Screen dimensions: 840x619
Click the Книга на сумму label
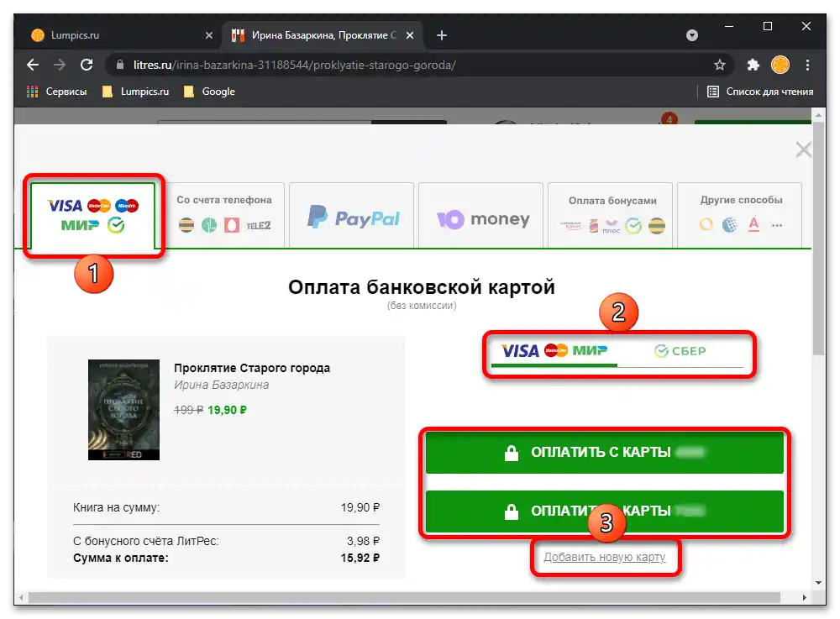[116, 507]
